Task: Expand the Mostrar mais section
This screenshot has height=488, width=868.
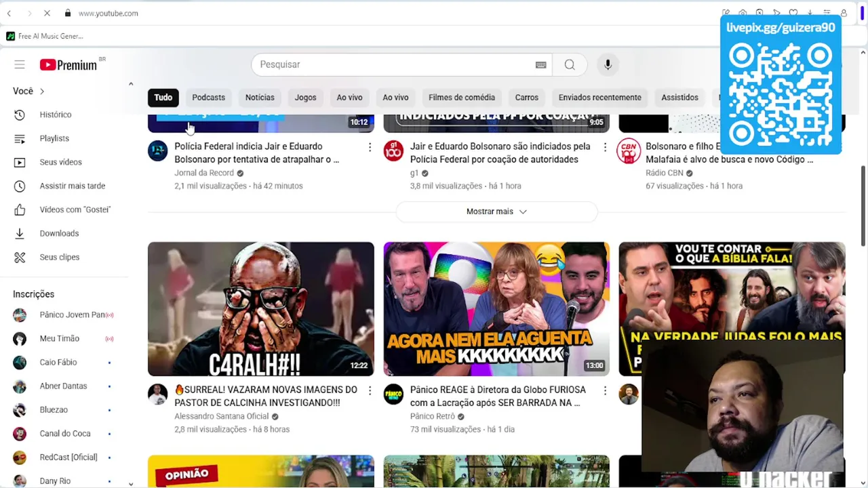Action: (x=496, y=211)
